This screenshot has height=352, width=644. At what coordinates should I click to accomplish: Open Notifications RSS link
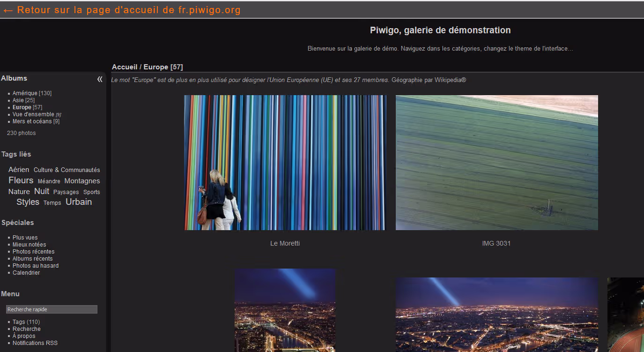coord(35,343)
